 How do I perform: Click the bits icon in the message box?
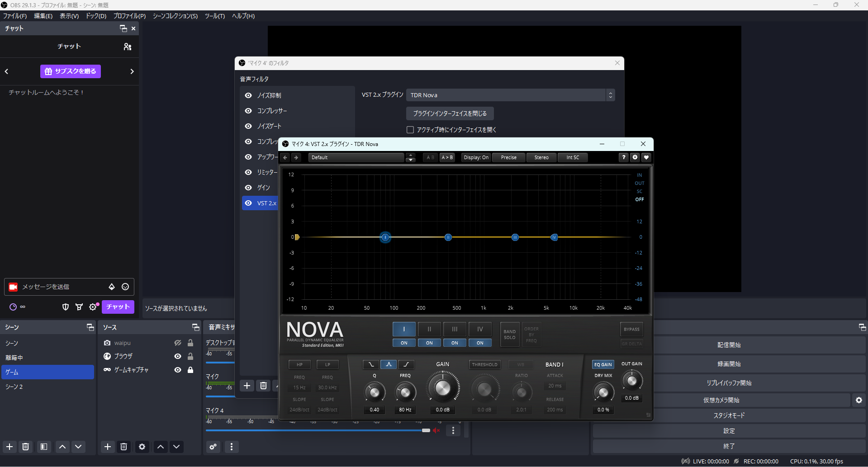[x=112, y=287]
